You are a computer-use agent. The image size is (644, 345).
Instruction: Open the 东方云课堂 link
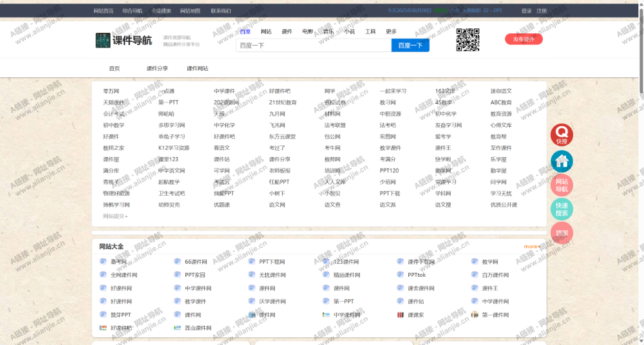[283, 136]
